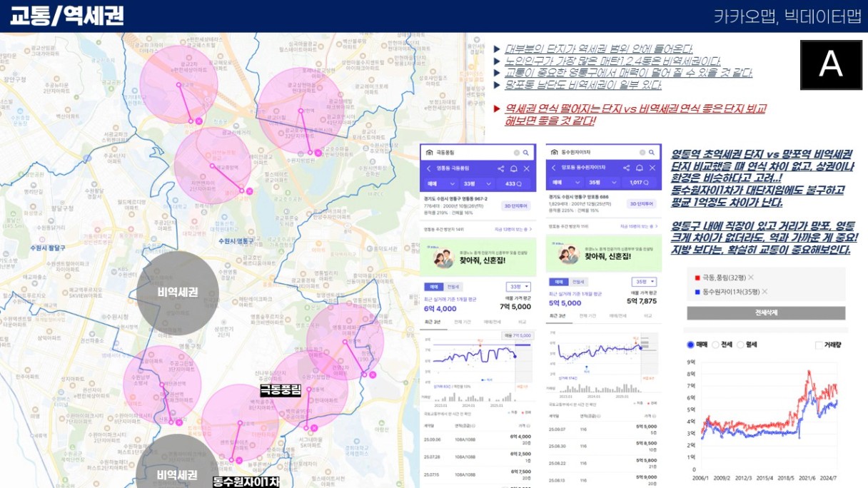Tap the notification bell on the 극동풍림 header

point(514,168)
